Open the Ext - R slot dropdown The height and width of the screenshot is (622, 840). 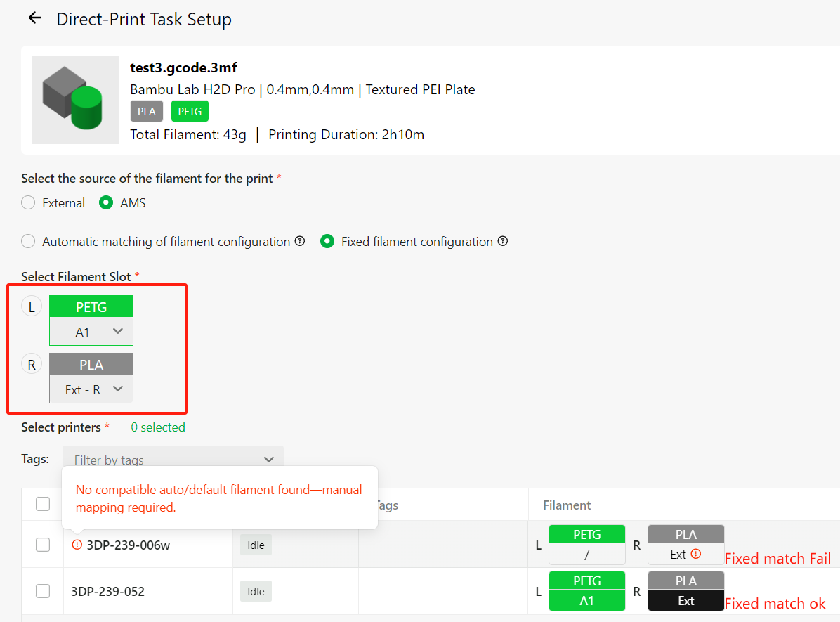[x=91, y=389]
